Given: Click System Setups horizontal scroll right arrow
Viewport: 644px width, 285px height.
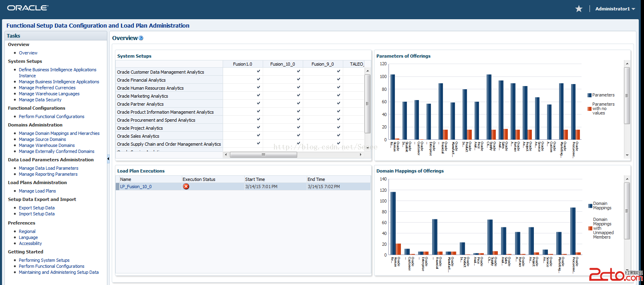Looking at the screenshot, I should point(360,155).
